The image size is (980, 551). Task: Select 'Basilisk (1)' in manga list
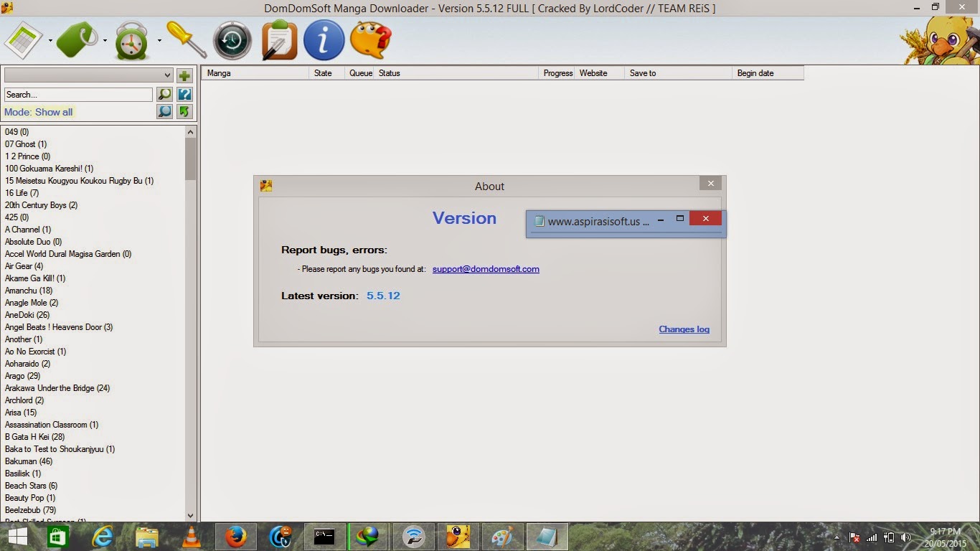coord(23,474)
